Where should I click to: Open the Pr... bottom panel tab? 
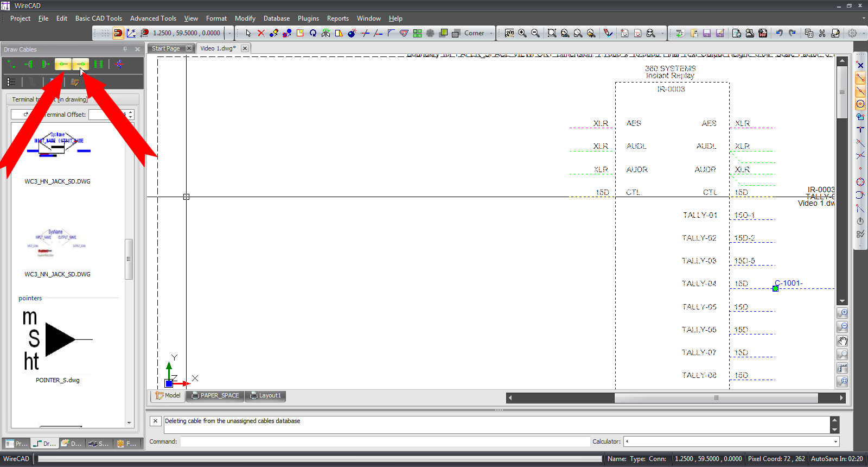coord(16,444)
